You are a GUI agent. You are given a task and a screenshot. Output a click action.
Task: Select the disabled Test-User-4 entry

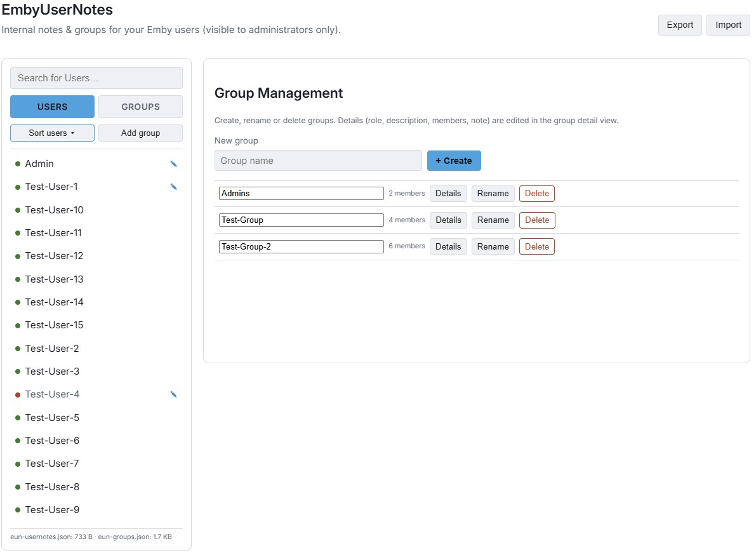click(96, 394)
